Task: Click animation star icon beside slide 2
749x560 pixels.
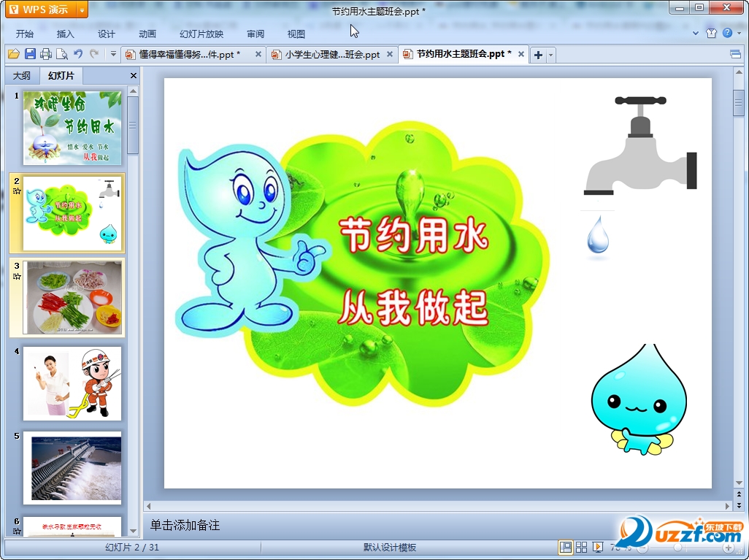Action: tap(17, 191)
